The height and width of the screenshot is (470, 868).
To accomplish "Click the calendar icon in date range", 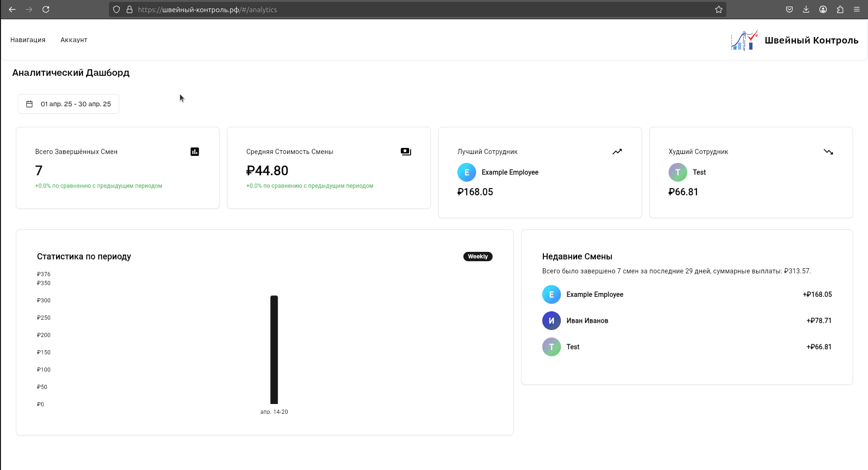I will coord(29,104).
